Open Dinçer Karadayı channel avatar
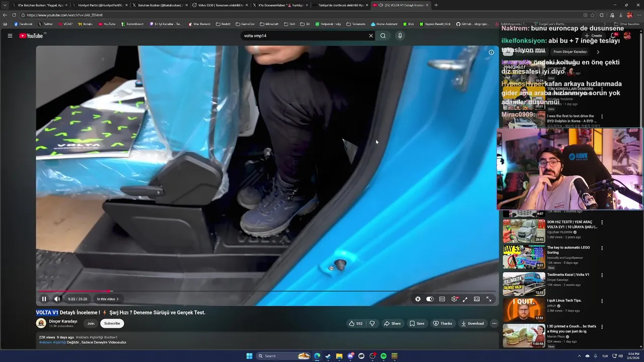This screenshot has height=362, width=644. 41,323
